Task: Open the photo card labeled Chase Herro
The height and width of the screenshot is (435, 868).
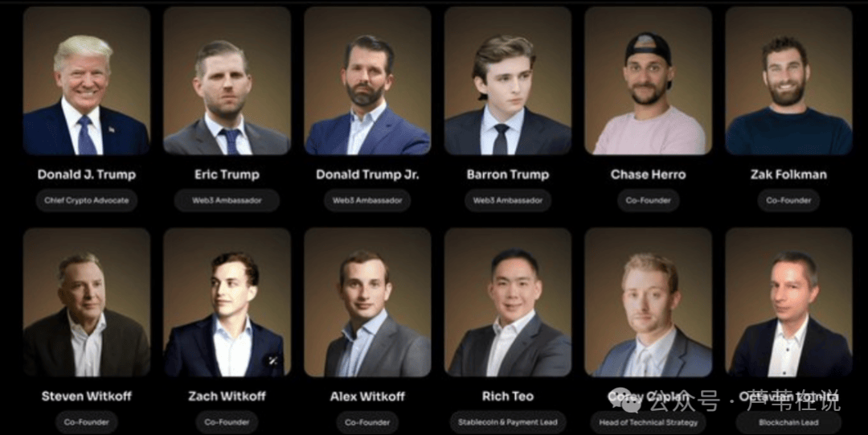Action: coord(649,81)
